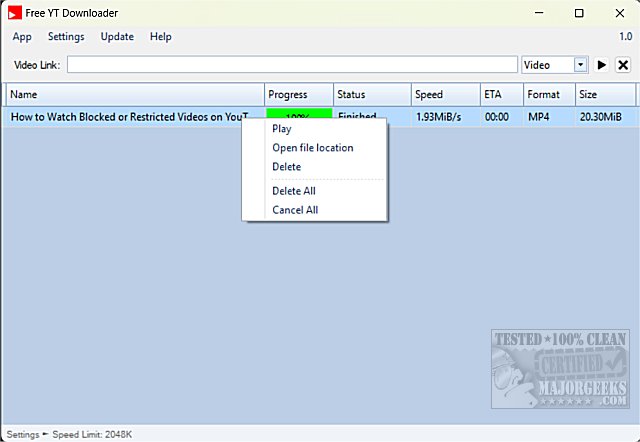Screen dimensions: 640x442
Task: Click the Format column header
Action: click(x=549, y=94)
